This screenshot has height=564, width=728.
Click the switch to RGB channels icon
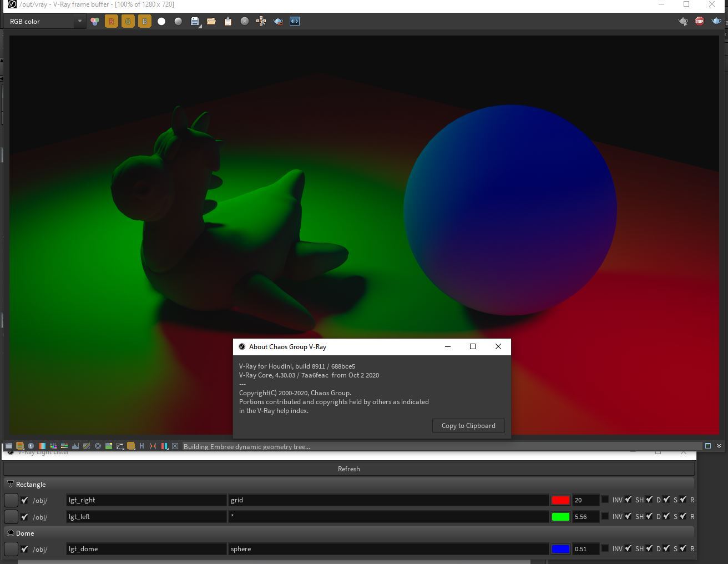(x=95, y=21)
